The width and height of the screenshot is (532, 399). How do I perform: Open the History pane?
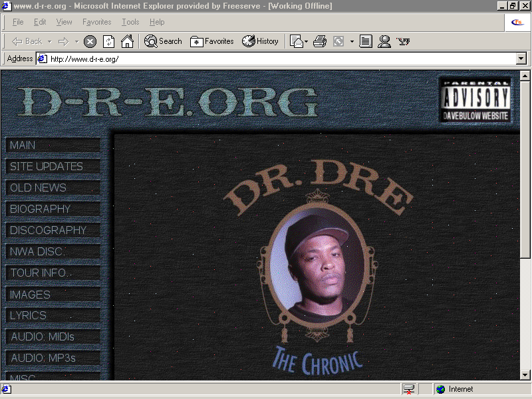260,41
